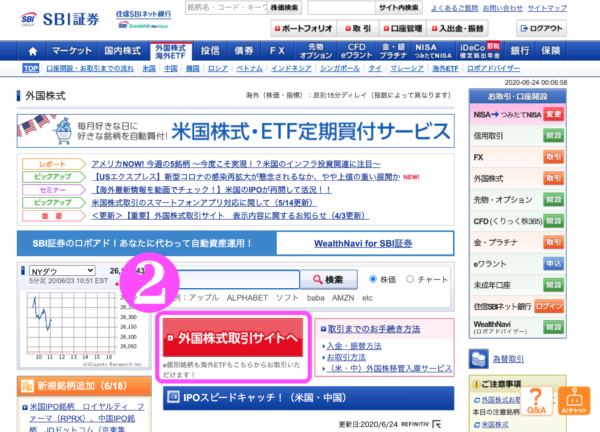Image resolution: width=600 pixels, height=432 pixels.
Task: Open the 先物オプション tab
Action: [316, 51]
